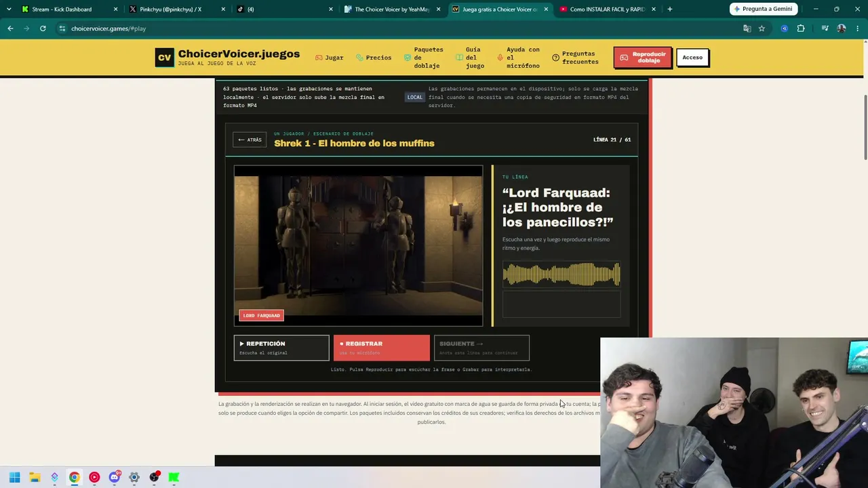Open the media control icon in toolbar
Image resolution: width=868 pixels, height=488 pixels.
point(825,28)
